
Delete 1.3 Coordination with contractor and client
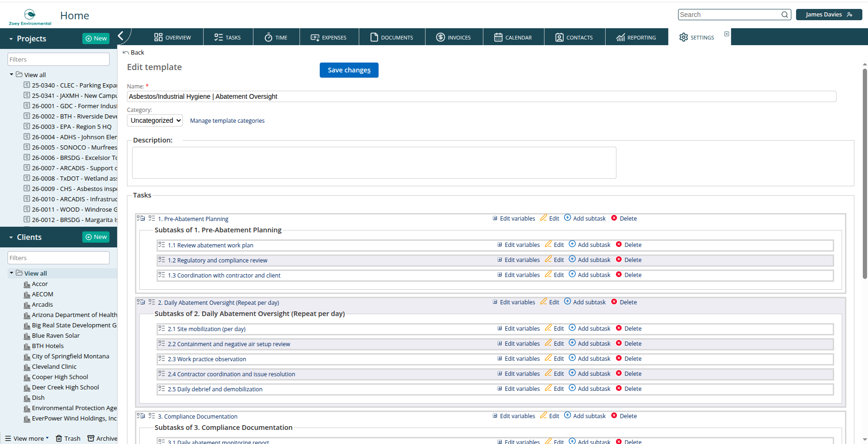click(x=629, y=275)
